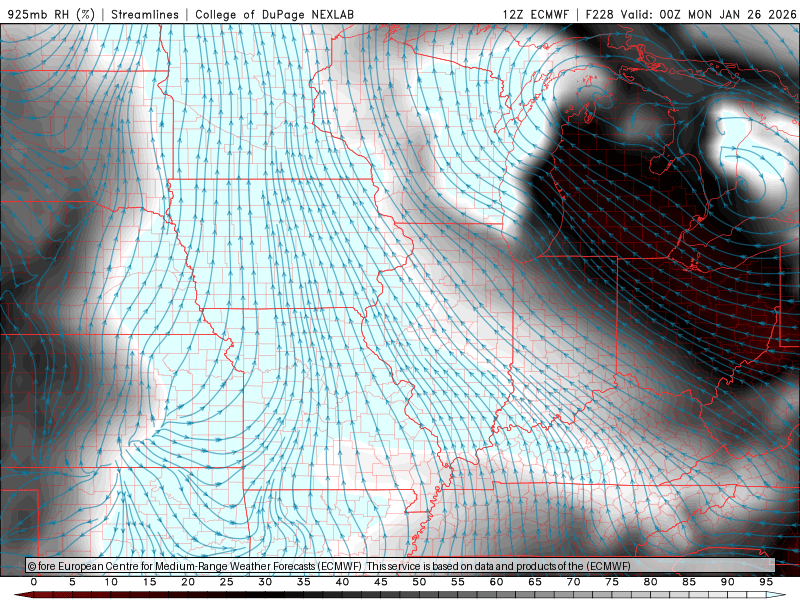Viewport: 800px width, 600px height.
Task: Click the 85 tick label on the RH scale
Action: [689, 582]
